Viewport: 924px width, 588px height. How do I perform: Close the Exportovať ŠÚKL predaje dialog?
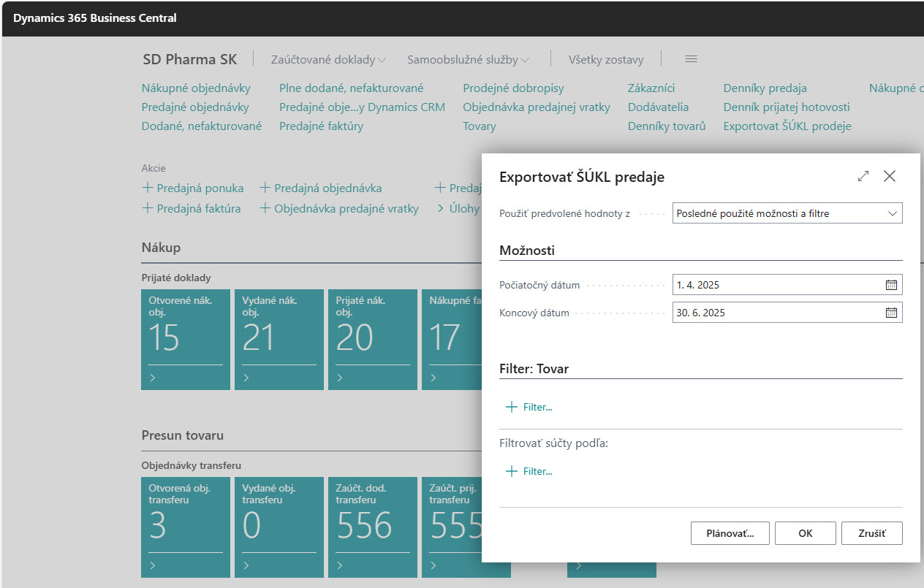pyautogui.click(x=890, y=176)
